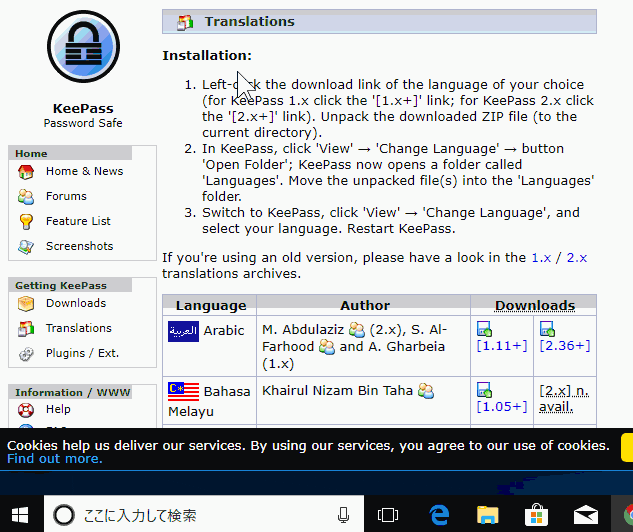Screen dimensions: 633x532
Task: Click the Translations header icon
Action: [185, 22]
